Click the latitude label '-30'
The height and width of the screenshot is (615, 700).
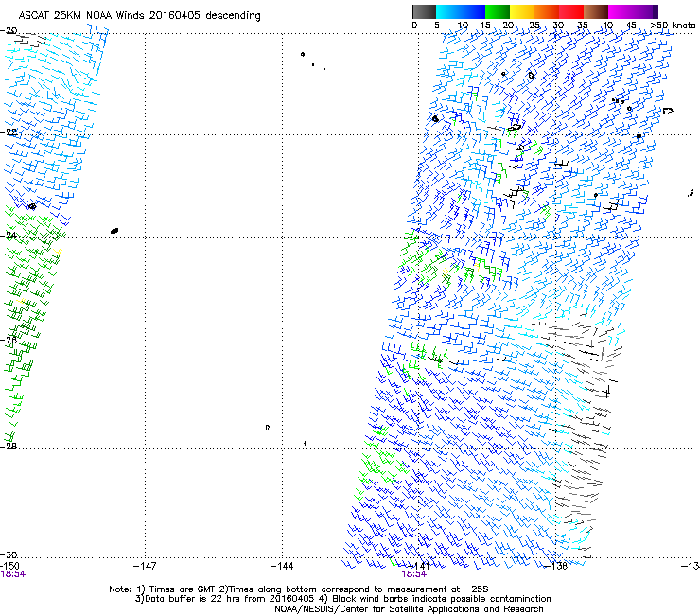point(9,554)
